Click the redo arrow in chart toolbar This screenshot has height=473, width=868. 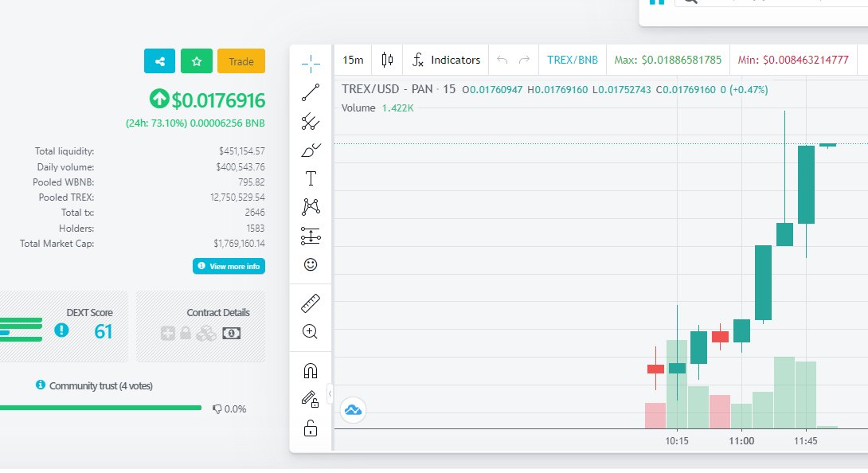click(x=524, y=60)
